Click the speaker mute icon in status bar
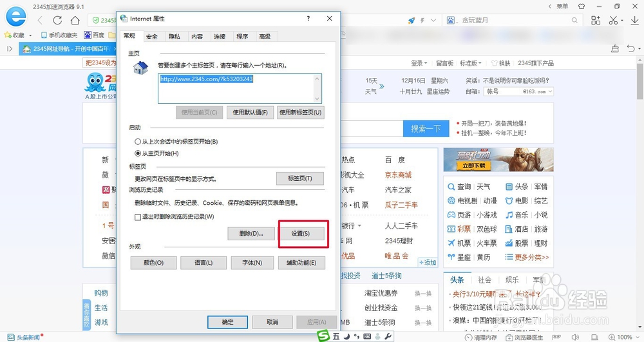 [575, 337]
